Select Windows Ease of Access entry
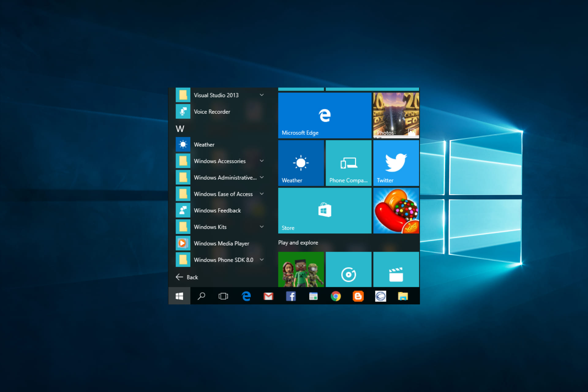The height and width of the screenshot is (392, 588). point(223,194)
